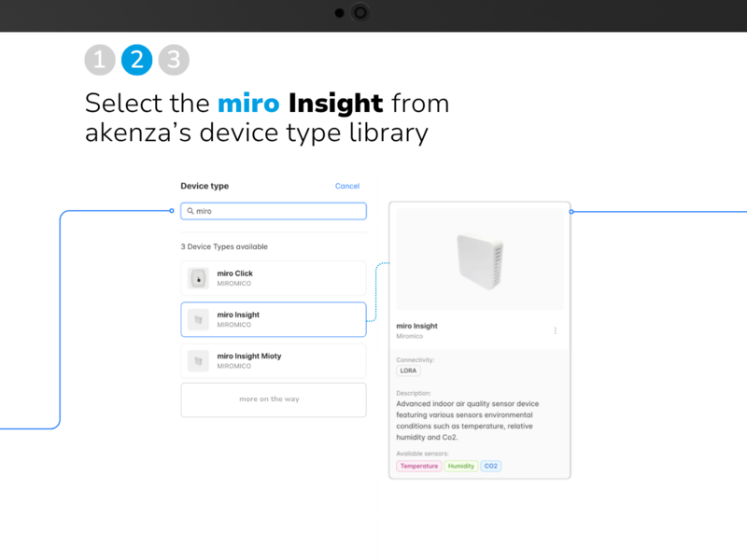Screen dimensions: 747x560
Task: Click the LORA connectivity tag
Action: [408, 371]
